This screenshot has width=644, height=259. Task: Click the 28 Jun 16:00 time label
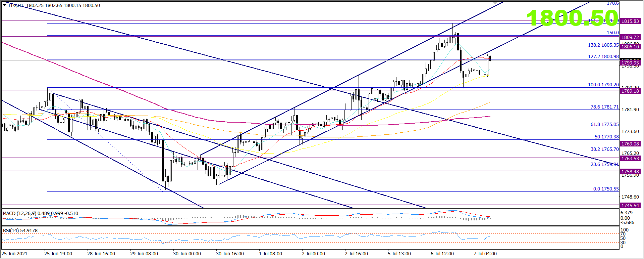(101, 254)
